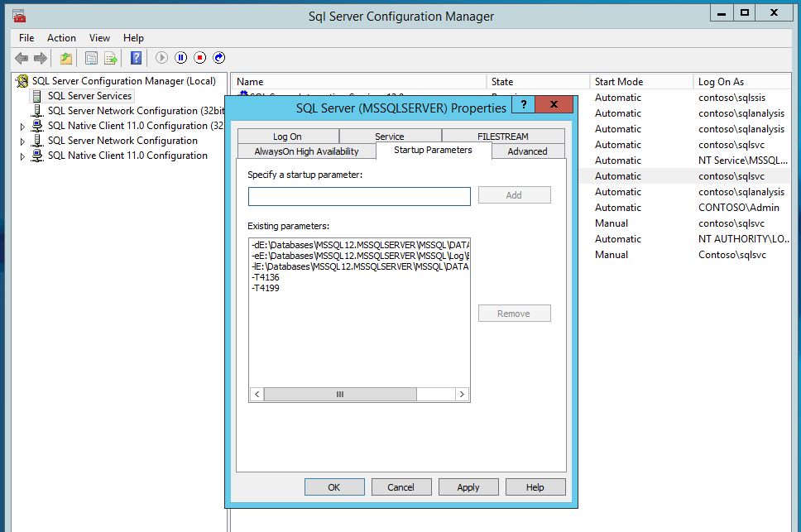Click the Start Service play icon
Image resolution: width=801 pixels, height=532 pixels.
tap(161, 58)
